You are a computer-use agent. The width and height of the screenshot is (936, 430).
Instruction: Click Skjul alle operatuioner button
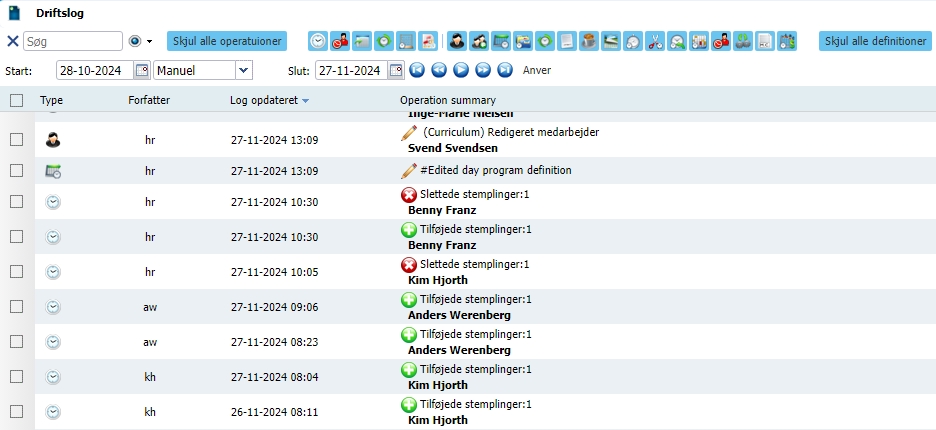pos(227,41)
